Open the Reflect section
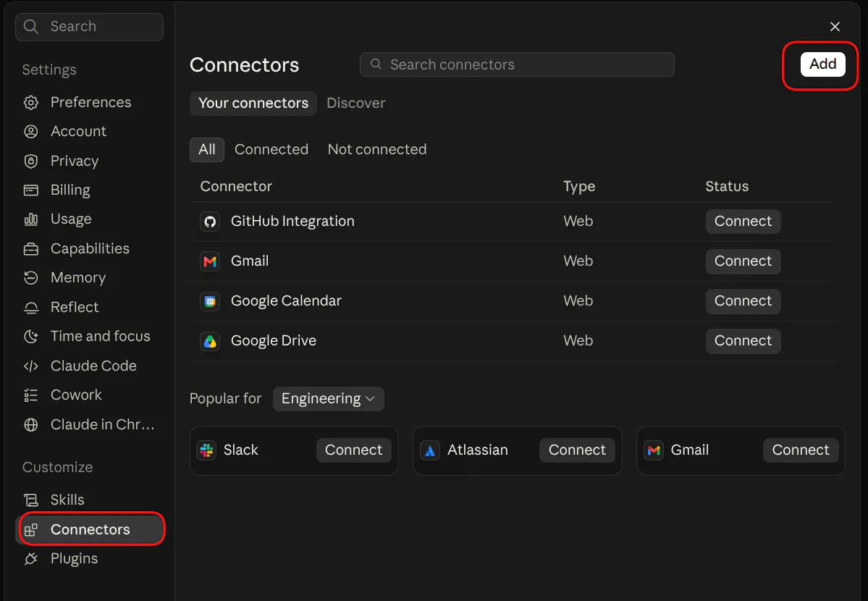The image size is (868, 601). click(x=90, y=308)
